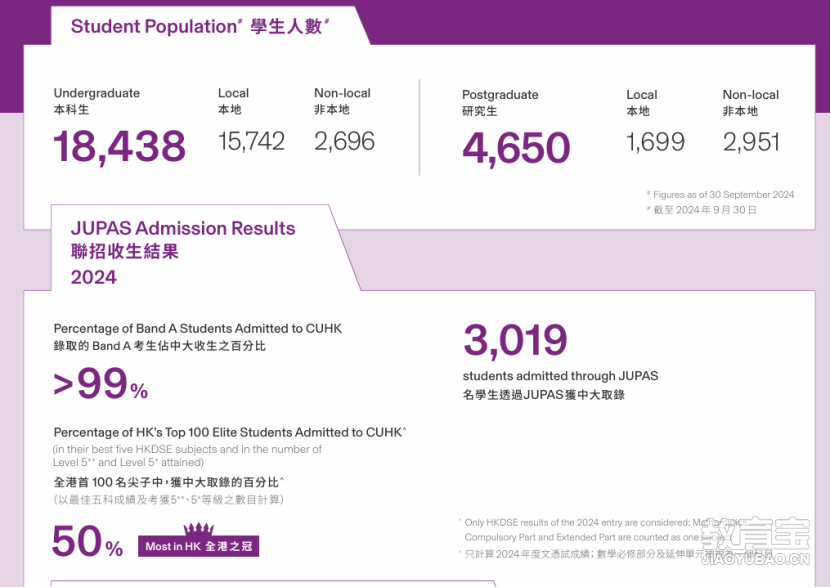Click the 'Most in HK 全港之冠' badge

click(198, 546)
